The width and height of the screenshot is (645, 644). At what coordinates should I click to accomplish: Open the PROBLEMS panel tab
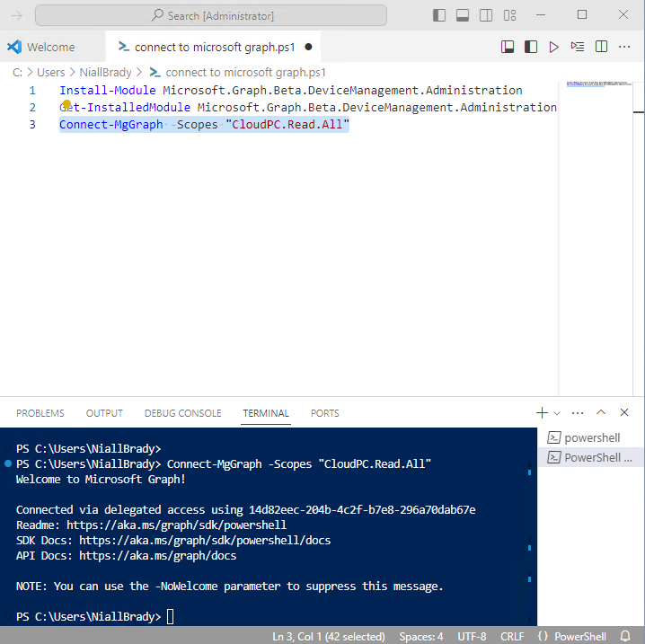tap(40, 413)
